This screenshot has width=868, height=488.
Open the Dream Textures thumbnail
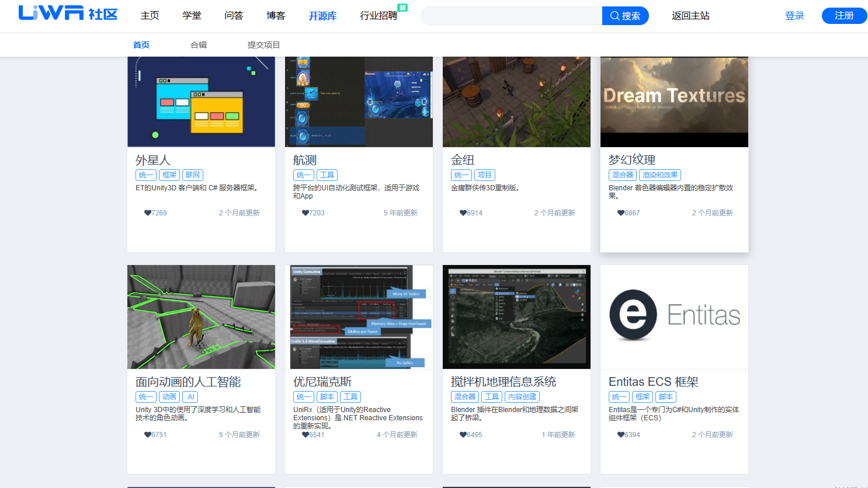pos(674,102)
